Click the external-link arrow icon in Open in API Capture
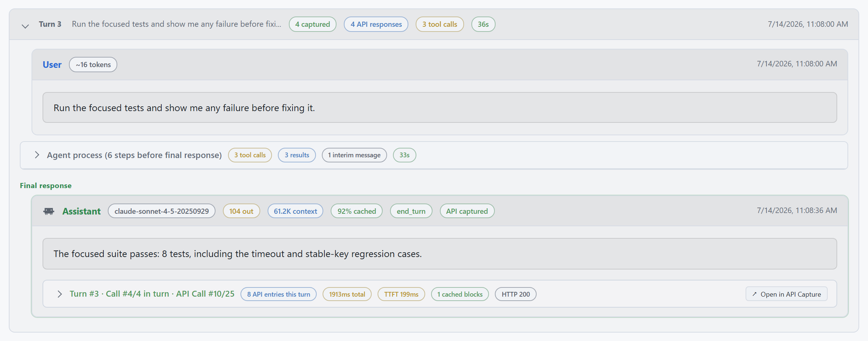Viewport: 868px width, 341px height. click(754, 294)
